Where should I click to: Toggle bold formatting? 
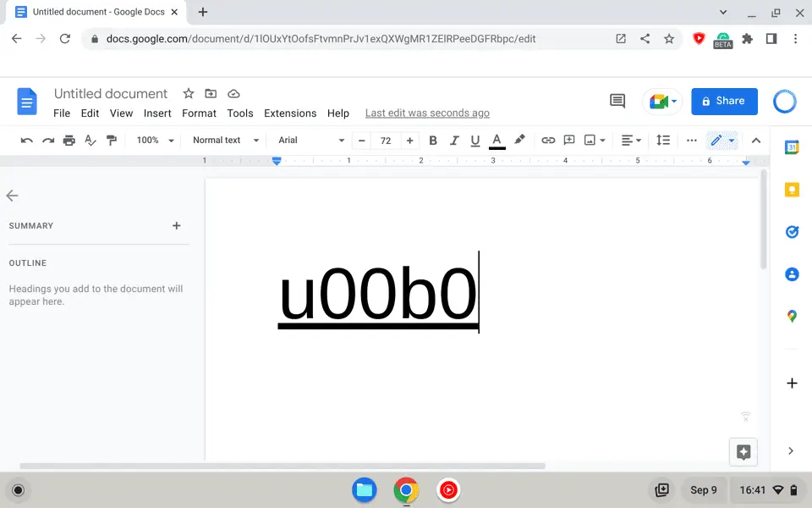pyautogui.click(x=433, y=140)
